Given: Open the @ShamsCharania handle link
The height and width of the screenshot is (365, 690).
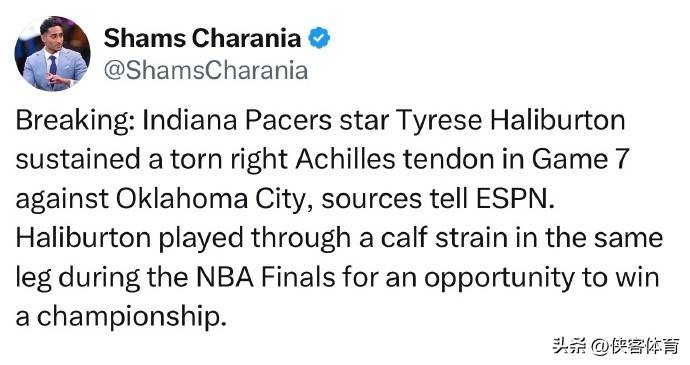Looking at the screenshot, I should coord(206,70).
